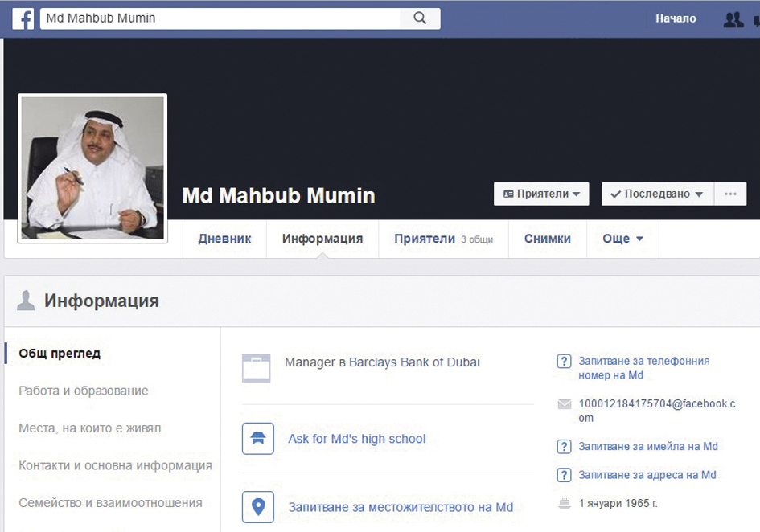Open the Последвано following dropdown

[x=658, y=194]
